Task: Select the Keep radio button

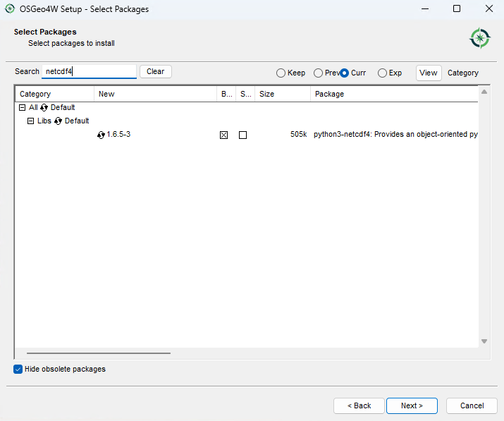Action: coord(281,73)
